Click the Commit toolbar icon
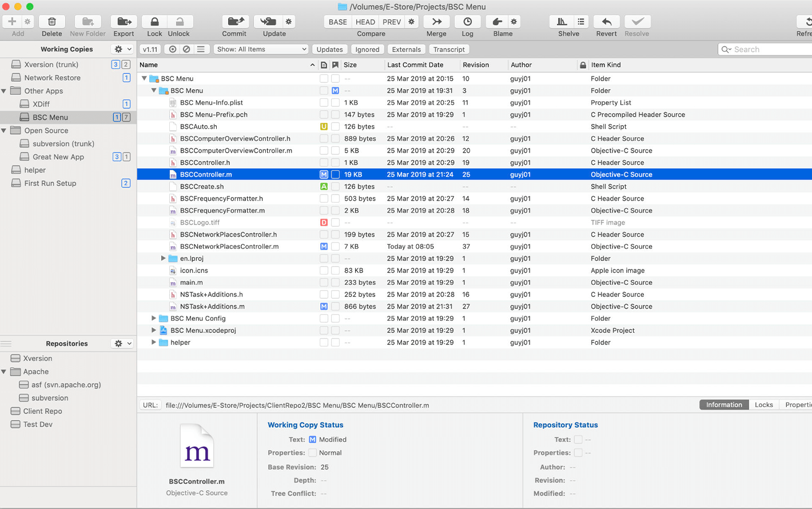 click(x=234, y=22)
